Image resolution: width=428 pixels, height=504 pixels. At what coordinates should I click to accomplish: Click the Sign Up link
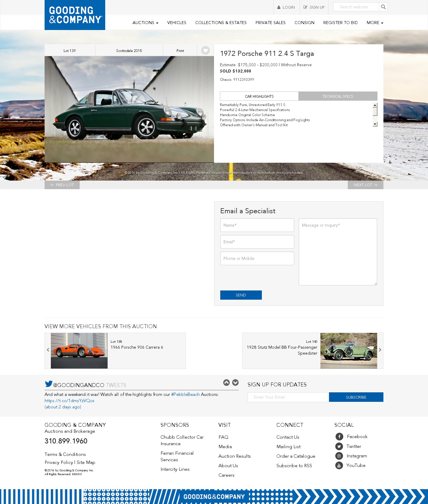[314, 7]
